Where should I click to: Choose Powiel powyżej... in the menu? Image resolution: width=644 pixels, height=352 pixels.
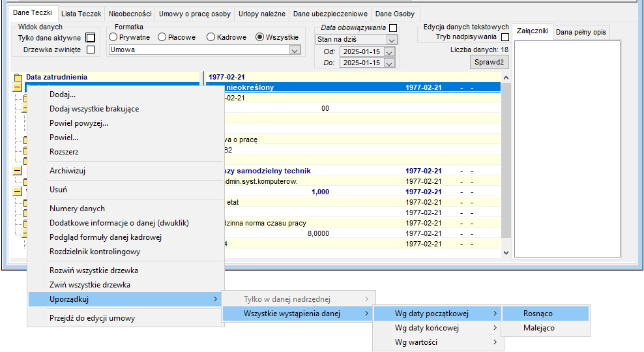coord(79,123)
